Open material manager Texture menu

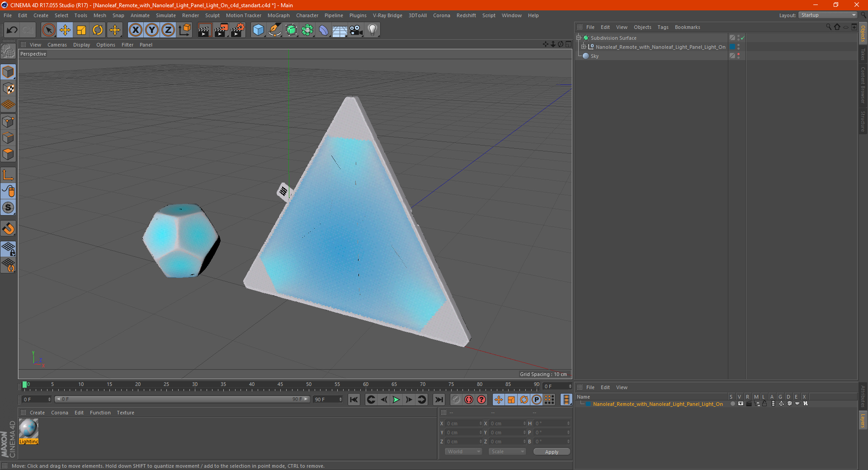(x=126, y=413)
